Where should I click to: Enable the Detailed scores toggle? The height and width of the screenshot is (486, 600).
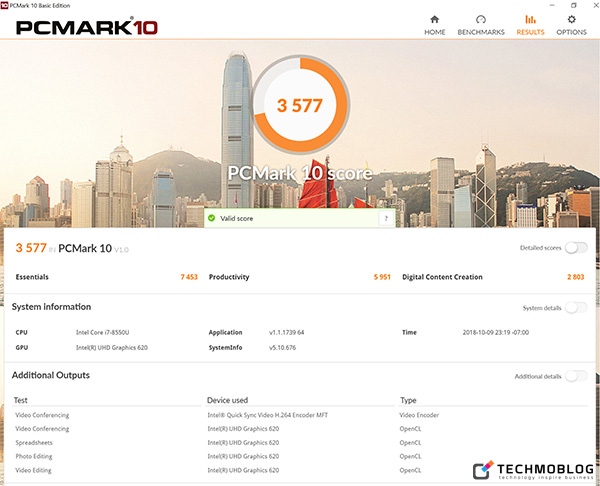point(576,248)
